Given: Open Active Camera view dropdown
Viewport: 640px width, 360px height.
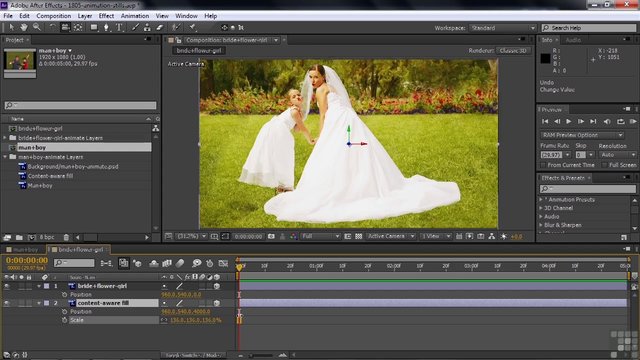Looking at the screenshot, I should [x=391, y=236].
